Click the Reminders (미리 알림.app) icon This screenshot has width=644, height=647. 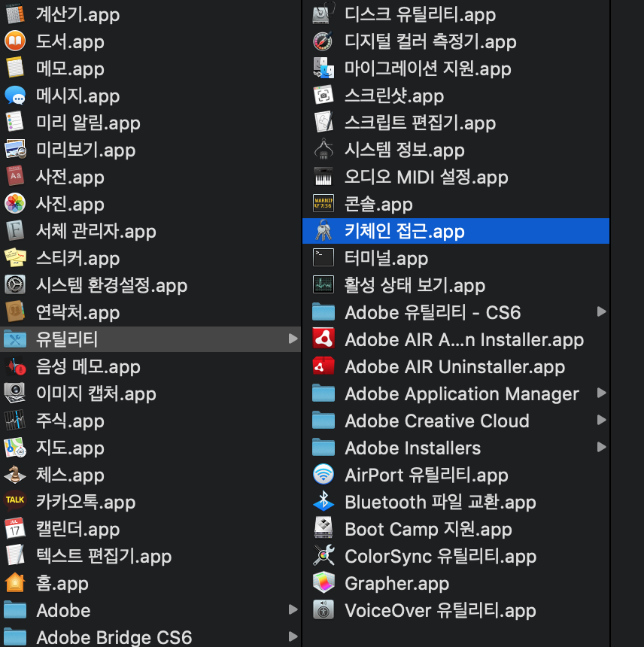point(15,122)
